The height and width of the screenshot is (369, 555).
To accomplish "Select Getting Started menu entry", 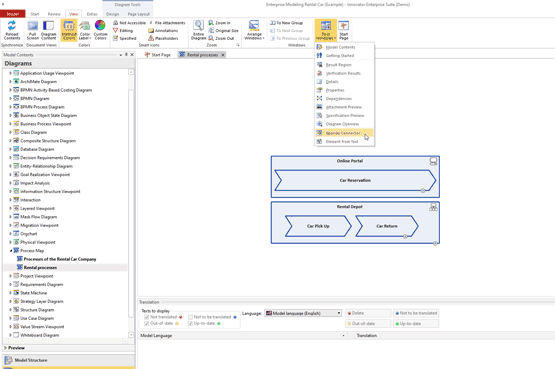I will (344, 56).
